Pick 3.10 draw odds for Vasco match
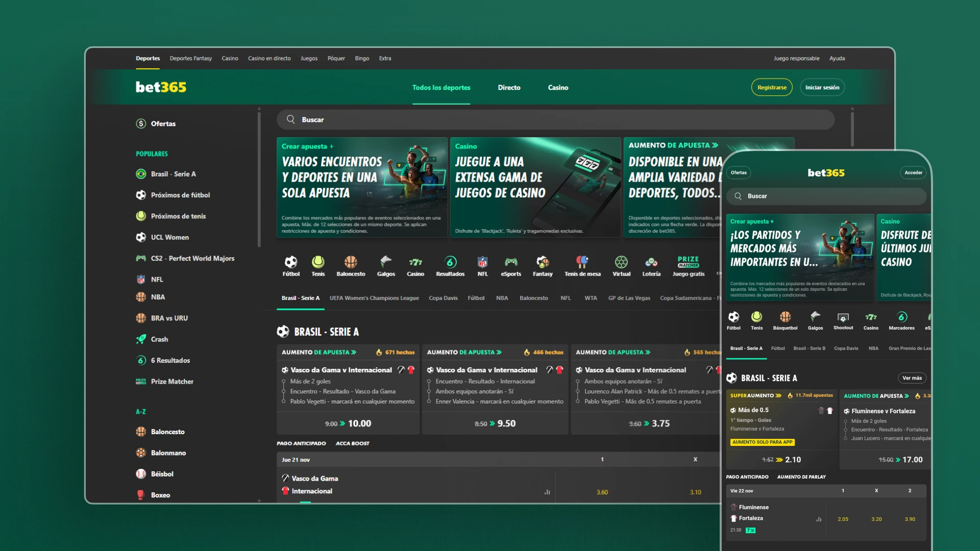The height and width of the screenshot is (551, 980). click(695, 492)
